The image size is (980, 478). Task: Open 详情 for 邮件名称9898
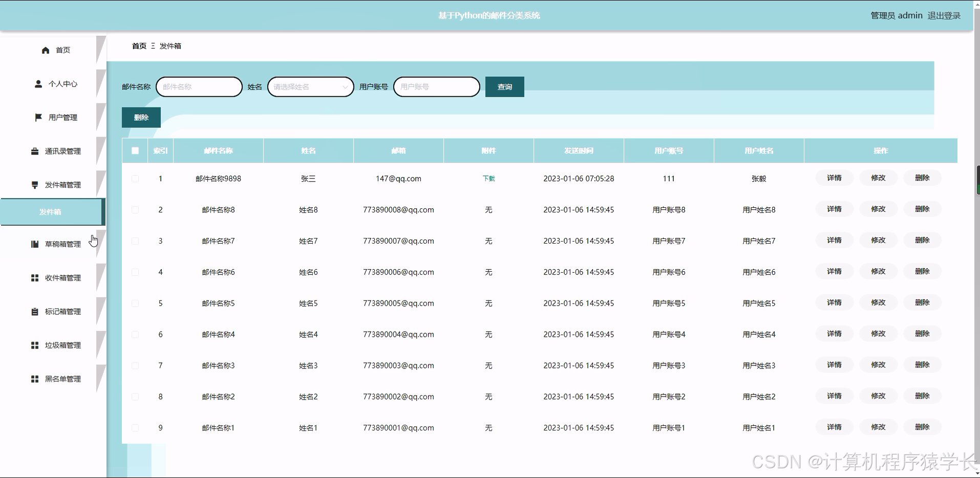(835, 178)
